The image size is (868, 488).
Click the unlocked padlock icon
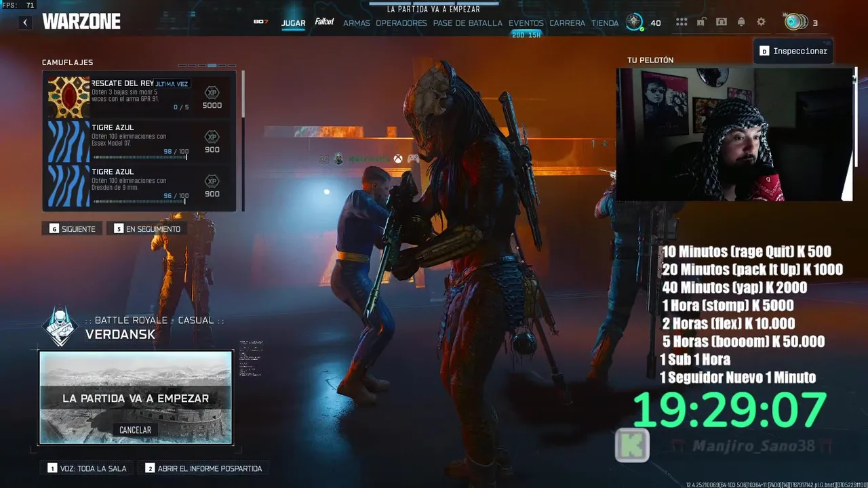[701, 22]
